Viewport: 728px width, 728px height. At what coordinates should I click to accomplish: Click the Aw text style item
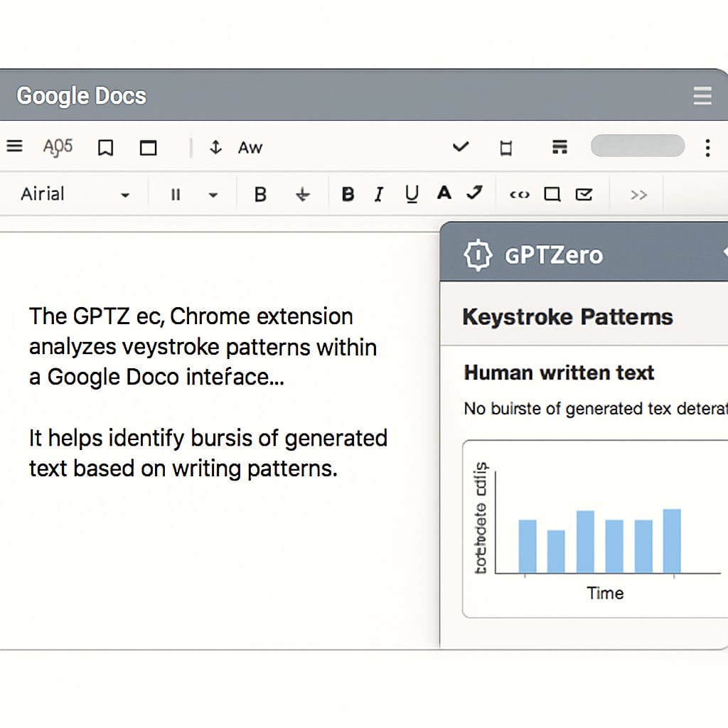250,148
